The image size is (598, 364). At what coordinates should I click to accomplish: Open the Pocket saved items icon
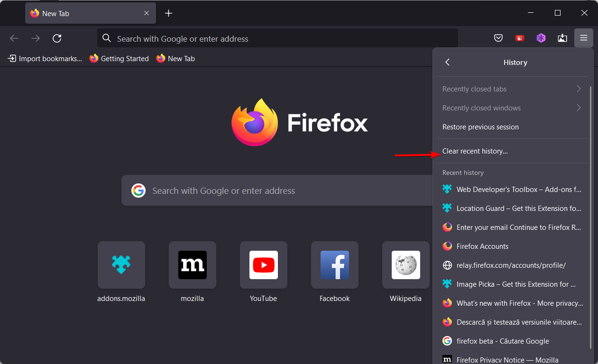[498, 38]
